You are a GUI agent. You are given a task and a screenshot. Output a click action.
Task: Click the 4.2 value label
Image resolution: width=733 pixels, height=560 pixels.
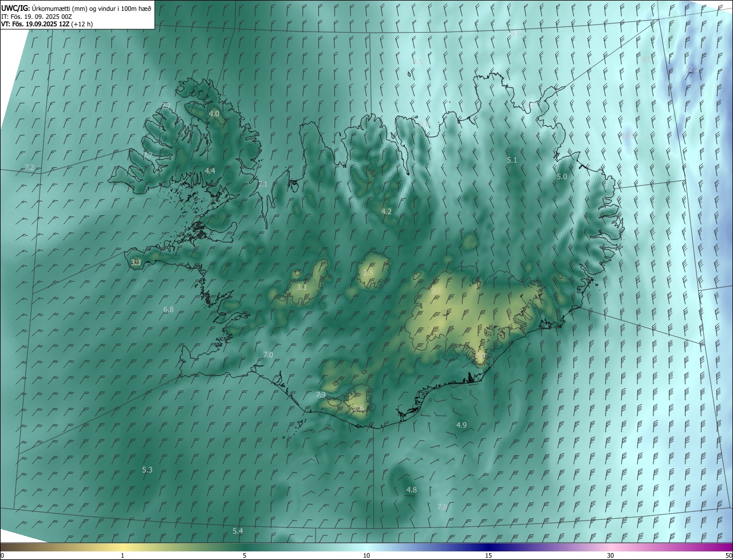(387, 212)
